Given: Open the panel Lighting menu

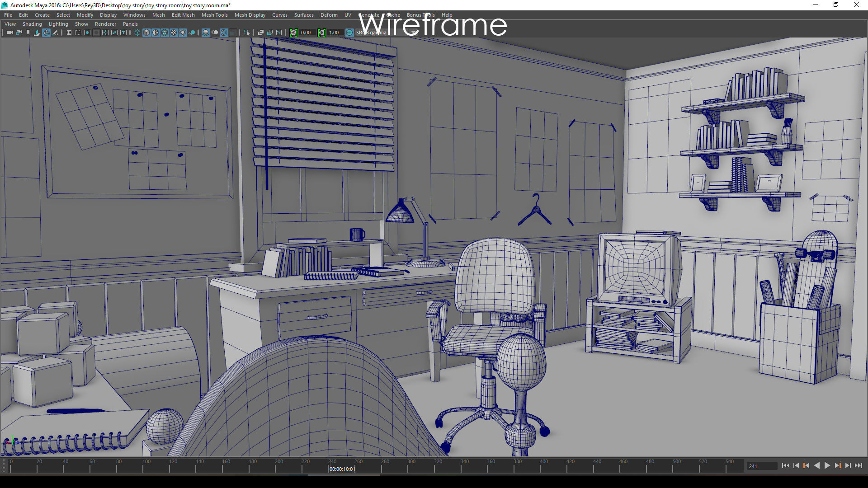Looking at the screenshot, I should [x=58, y=24].
